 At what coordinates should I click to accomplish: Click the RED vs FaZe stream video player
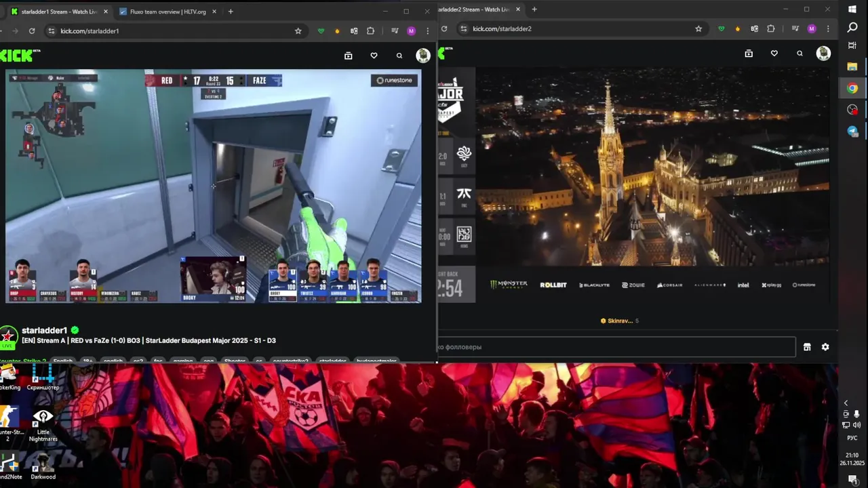pos(213,186)
